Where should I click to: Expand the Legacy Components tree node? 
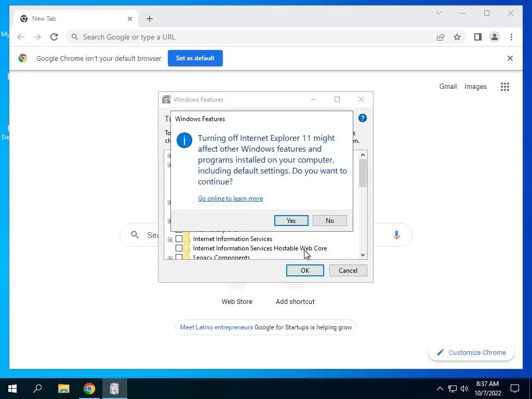170,258
